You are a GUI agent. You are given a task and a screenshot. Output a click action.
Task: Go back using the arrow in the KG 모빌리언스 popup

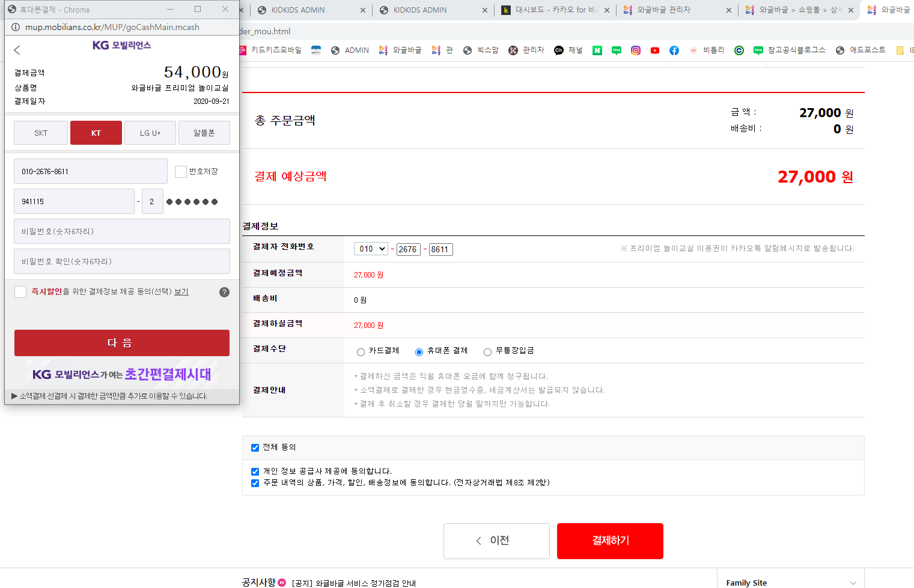(17, 50)
